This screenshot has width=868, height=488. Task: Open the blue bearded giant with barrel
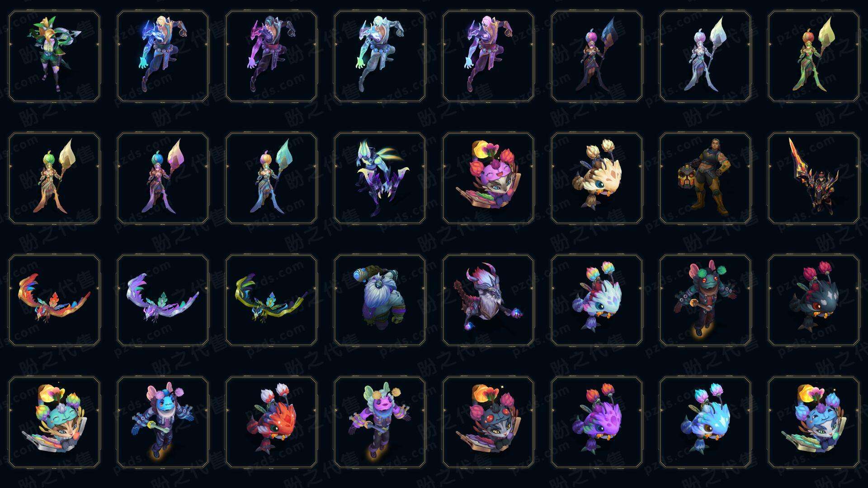point(380,300)
